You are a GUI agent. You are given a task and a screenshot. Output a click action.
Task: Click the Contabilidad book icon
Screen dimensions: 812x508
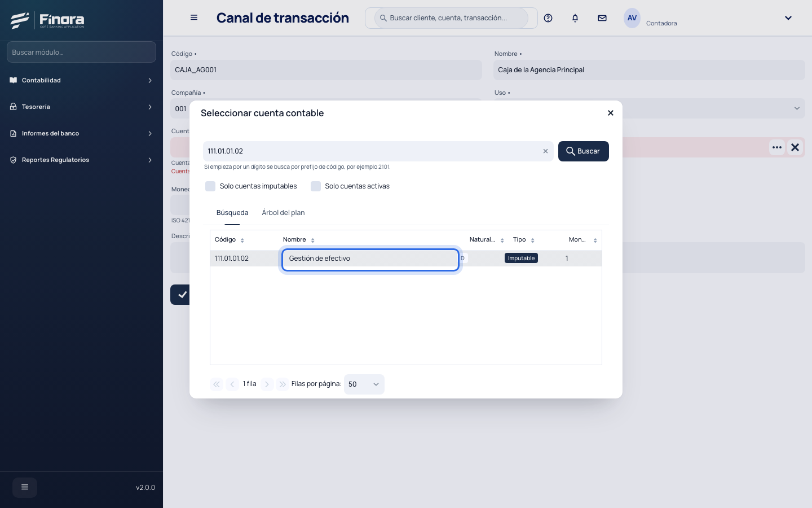pos(14,80)
